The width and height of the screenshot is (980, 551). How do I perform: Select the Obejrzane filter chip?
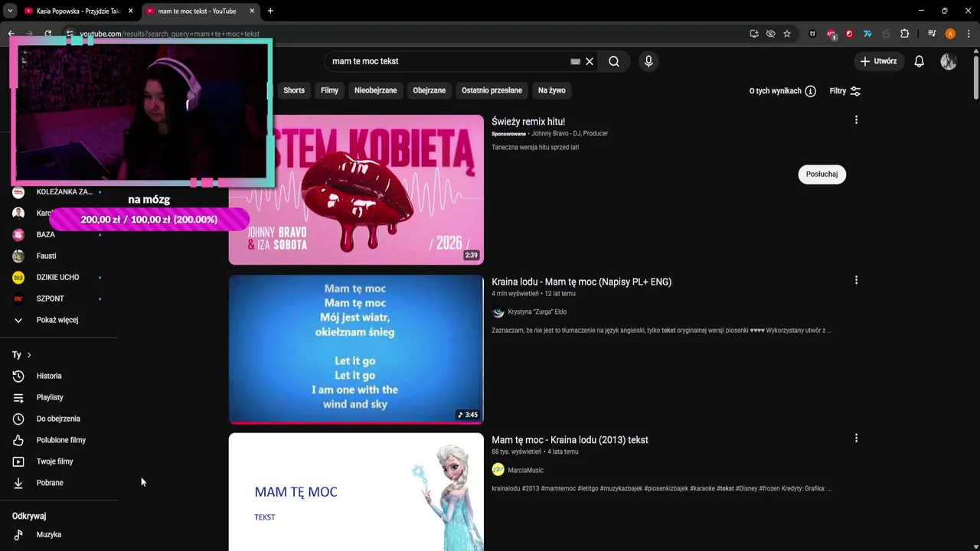pos(429,90)
